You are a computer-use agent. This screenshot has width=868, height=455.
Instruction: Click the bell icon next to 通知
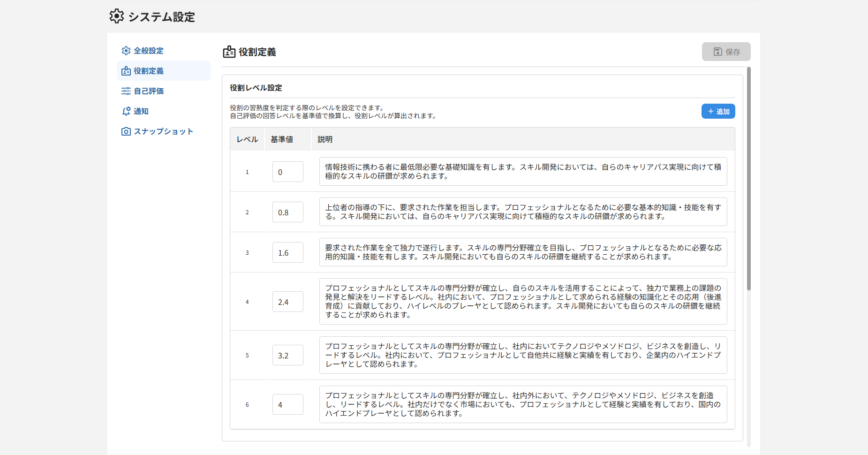[126, 111]
